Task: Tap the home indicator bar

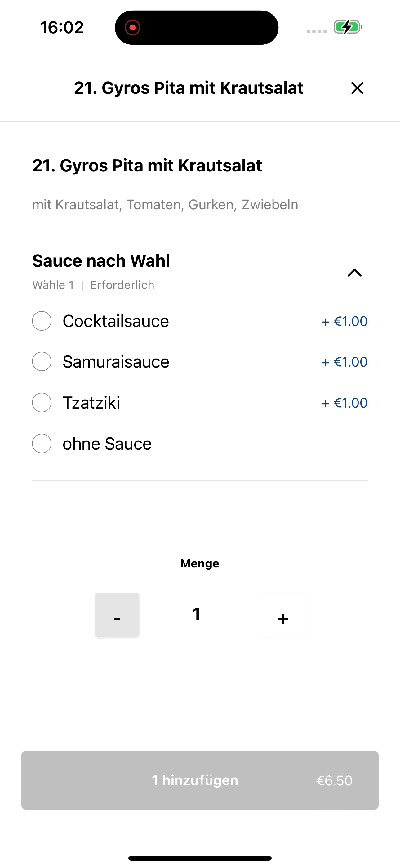Action: click(200, 858)
